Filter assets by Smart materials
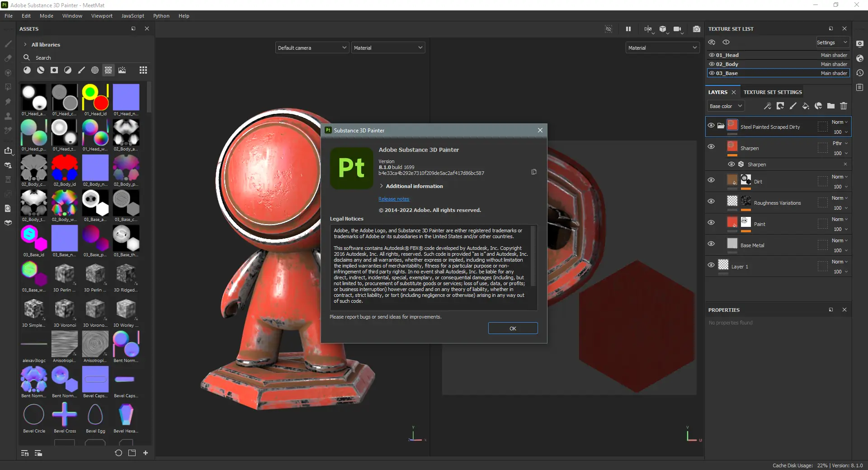Viewport: 868px width, 470px height. [41, 70]
